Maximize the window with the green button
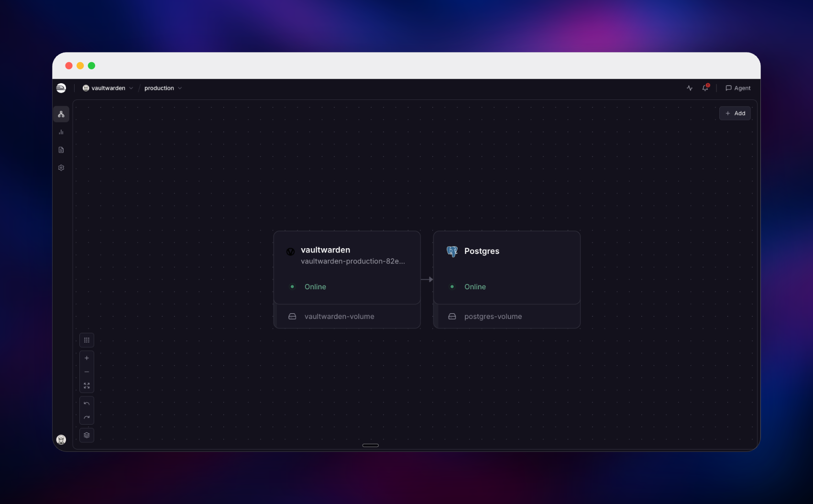Screen dimensions: 813x504 (x=92, y=66)
